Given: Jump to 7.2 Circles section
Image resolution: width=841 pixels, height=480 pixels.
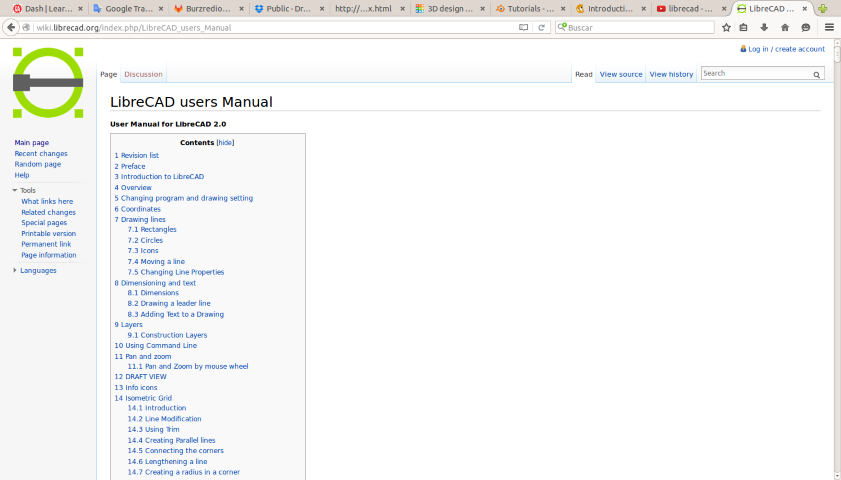Looking at the screenshot, I should (x=145, y=240).
